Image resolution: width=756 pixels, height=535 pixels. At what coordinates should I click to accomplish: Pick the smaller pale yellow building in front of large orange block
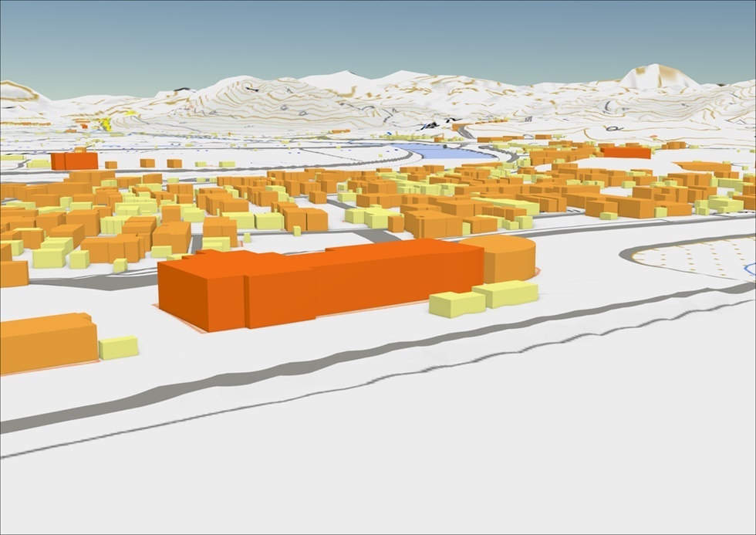(x=457, y=303)
